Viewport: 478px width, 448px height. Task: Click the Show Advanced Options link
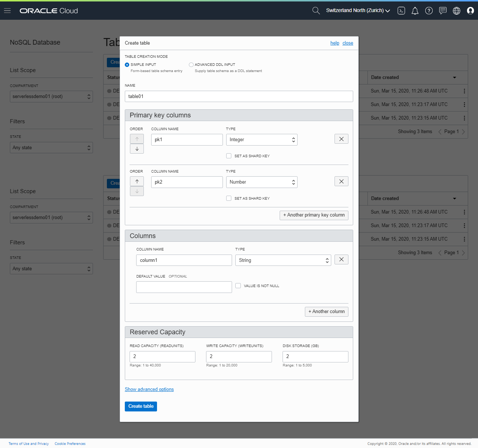[149, 389]
